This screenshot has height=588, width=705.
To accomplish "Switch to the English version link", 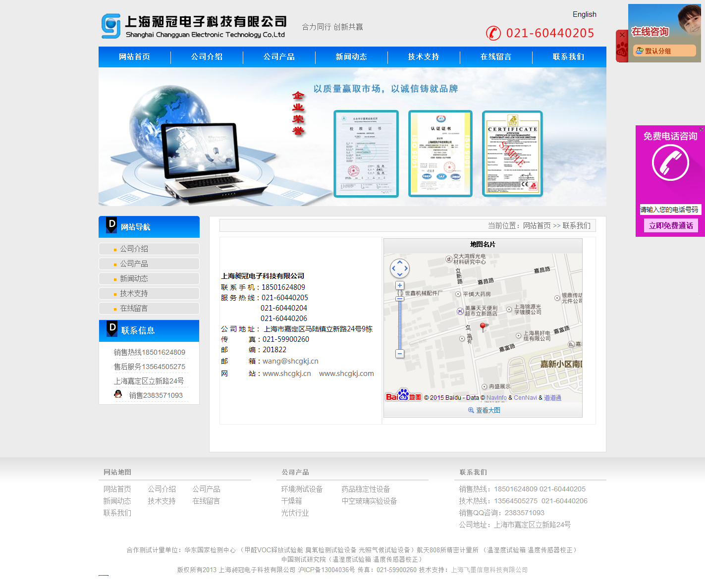I will (584, 14).
